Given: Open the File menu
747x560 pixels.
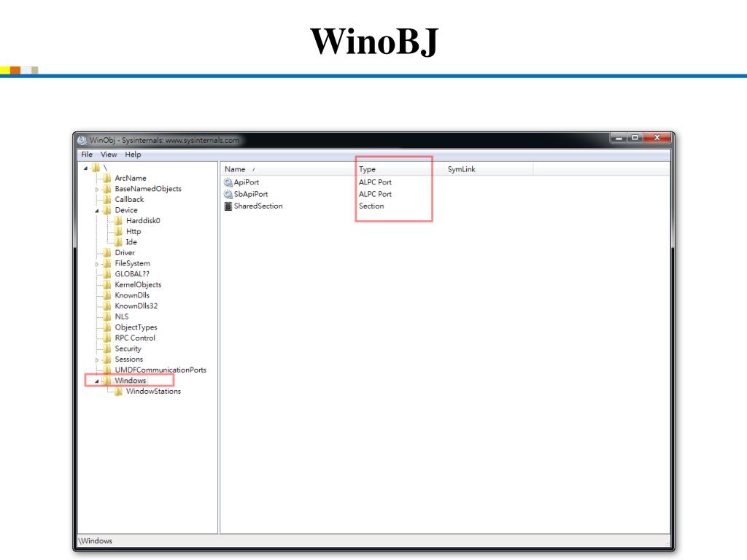Looking at the screenshot, I should (87, 155).
